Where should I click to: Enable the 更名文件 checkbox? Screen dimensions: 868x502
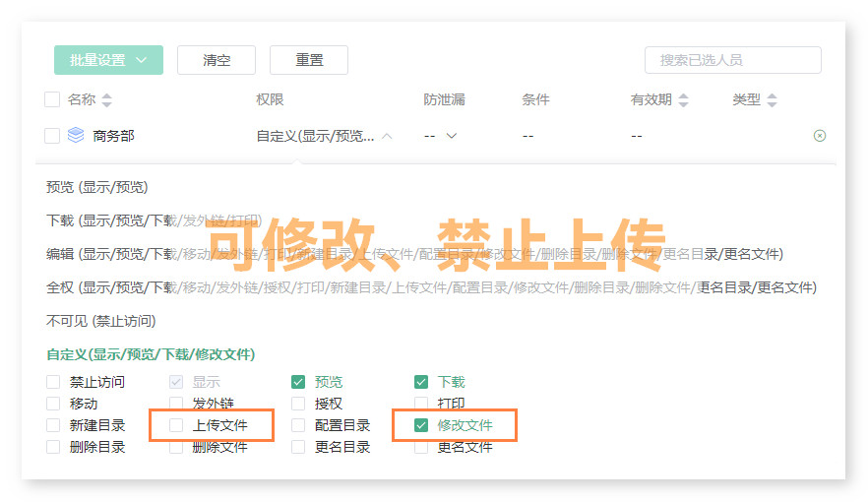421,447
